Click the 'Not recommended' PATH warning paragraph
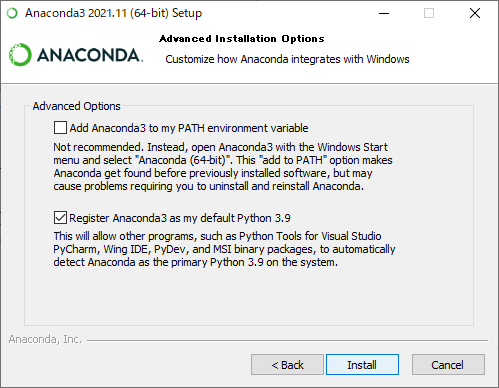 tap(223, 166)
